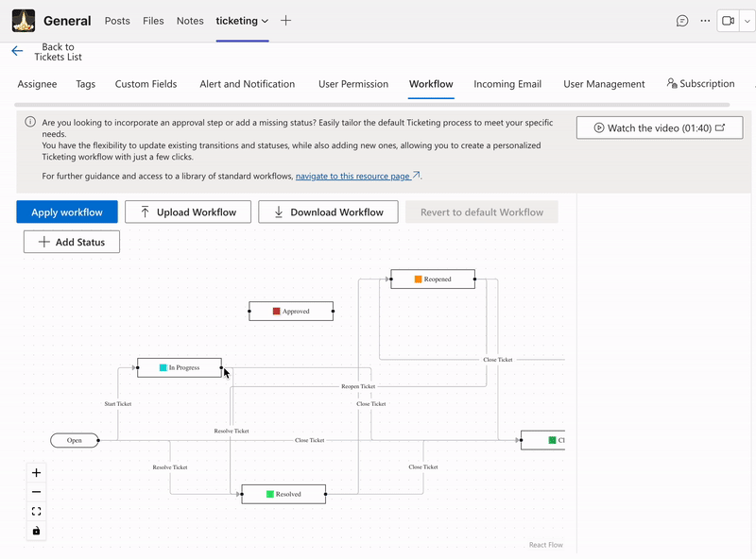Viewport: 756px width, 559px height.
Task: Open the Subscription tab
Action: coord(700,83)
